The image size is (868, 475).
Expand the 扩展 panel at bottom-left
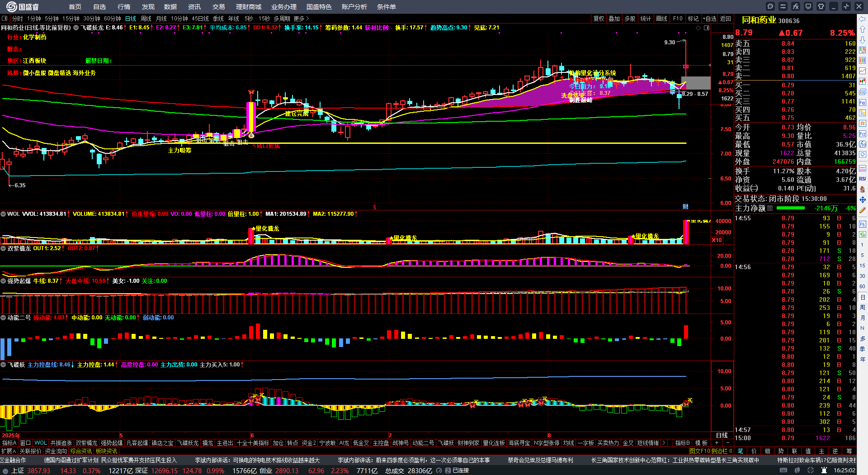click(x=9, y=451)
